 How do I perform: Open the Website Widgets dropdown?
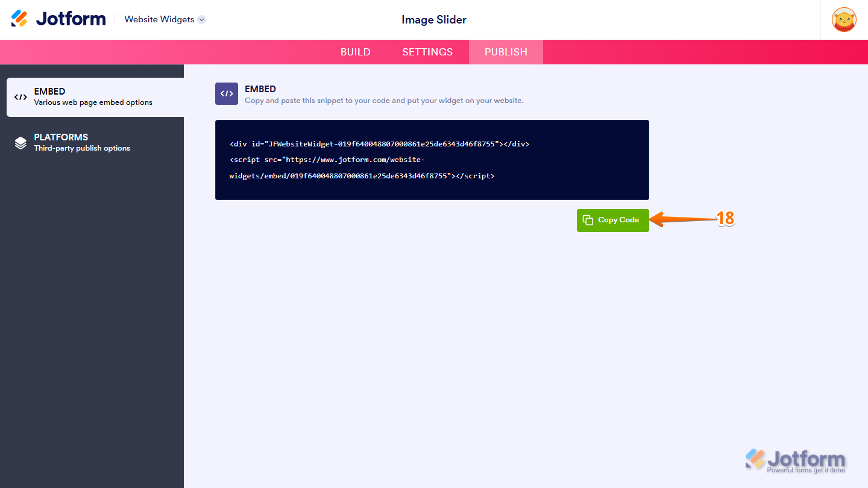(165, 19)
